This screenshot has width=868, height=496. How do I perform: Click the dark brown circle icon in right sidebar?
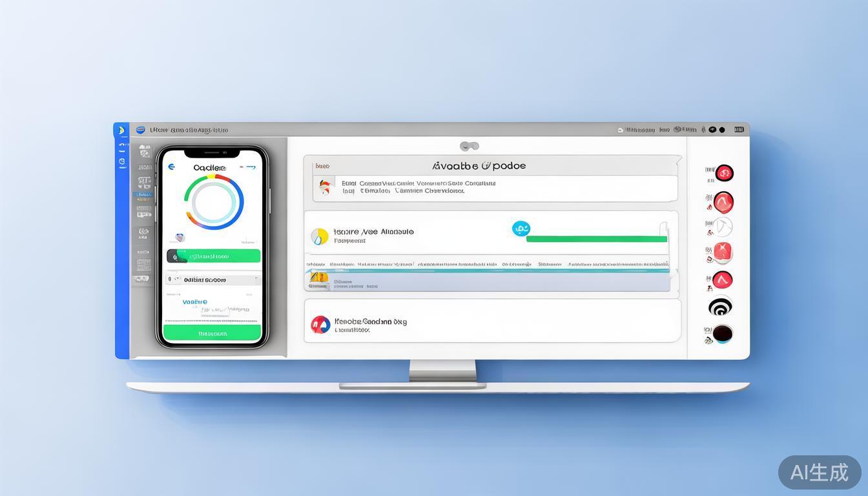click(722, 333)
